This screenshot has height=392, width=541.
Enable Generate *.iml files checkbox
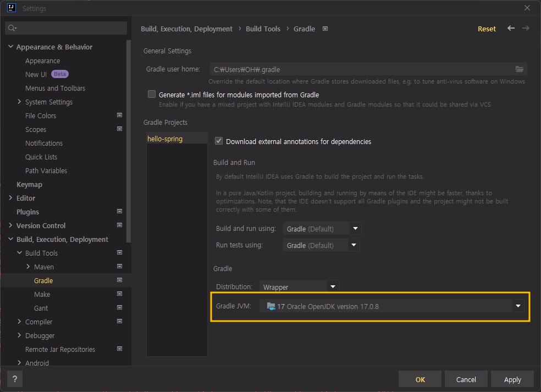tap(151, 94)
